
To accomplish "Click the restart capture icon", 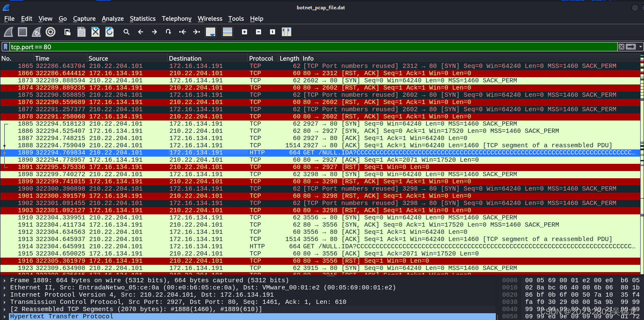I will (x=37, y=32).
